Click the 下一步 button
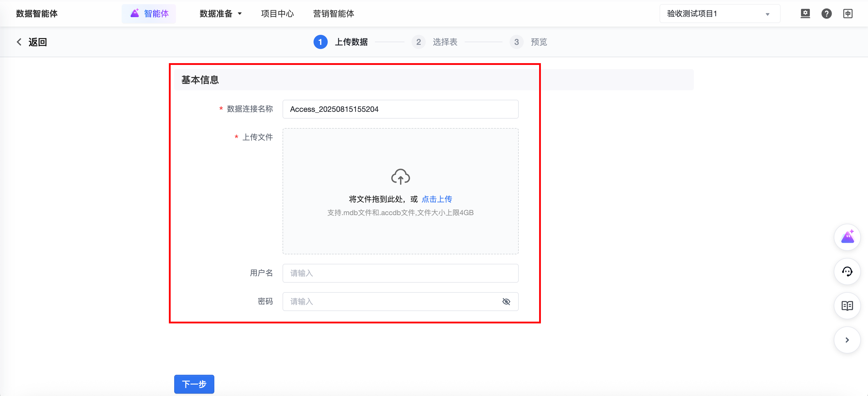 194,384
